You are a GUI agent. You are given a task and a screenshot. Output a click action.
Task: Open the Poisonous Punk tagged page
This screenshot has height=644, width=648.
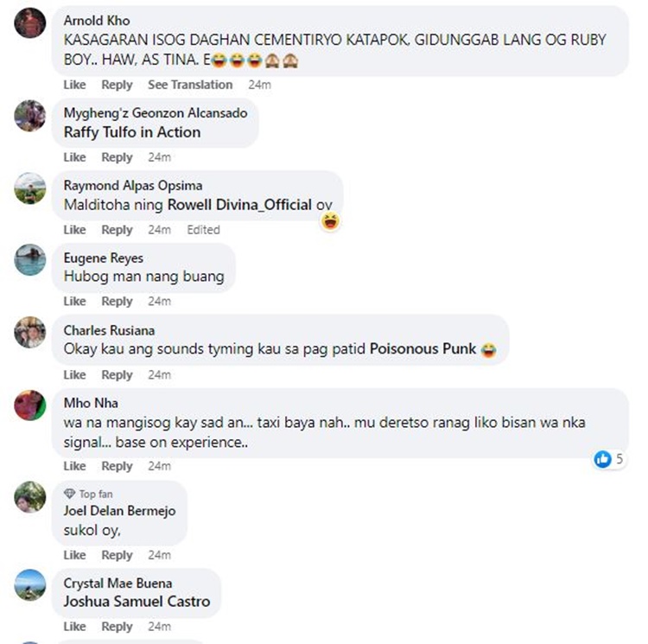(422, 349)
